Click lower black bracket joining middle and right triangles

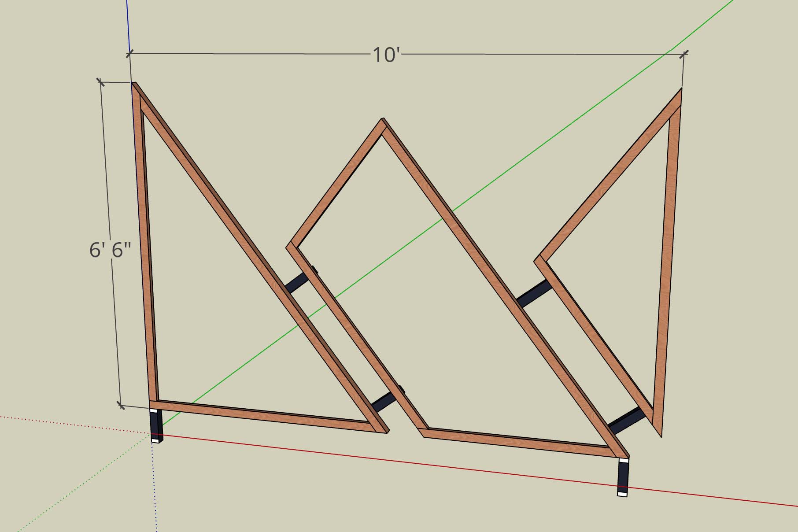pyautogui.click(x=625, y=421)
